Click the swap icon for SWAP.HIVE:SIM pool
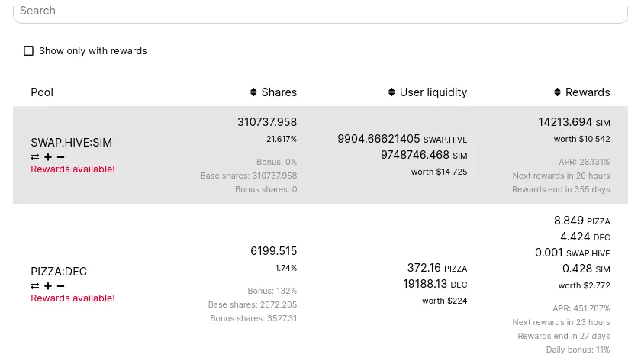This screenshot has width=641, height=364. point(35,157)
